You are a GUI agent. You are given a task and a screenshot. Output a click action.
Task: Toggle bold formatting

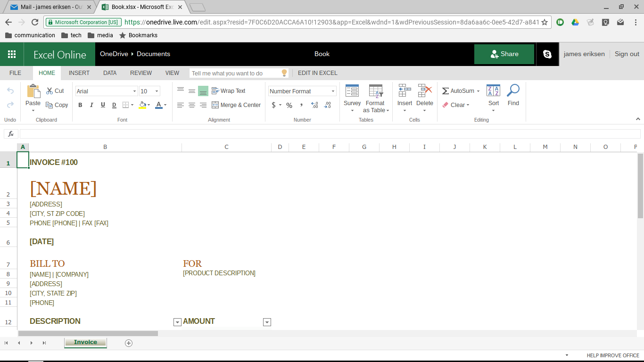[80, 105]
